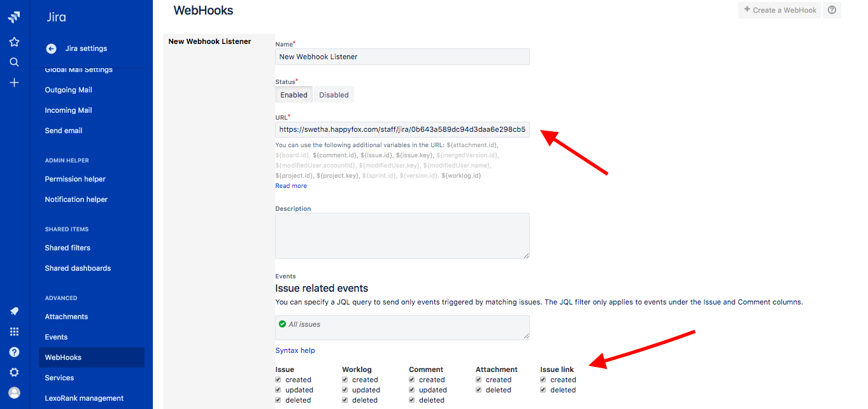Open Permission helper
The image size is (868, 409).
(75, 179)
